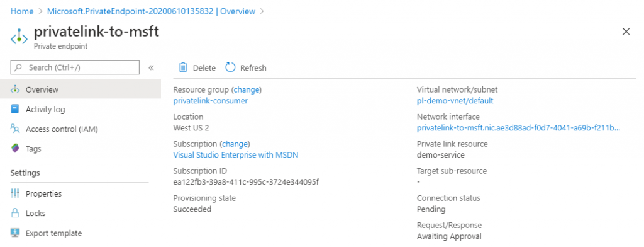Open the pl-demo-vnet/default subnet link
This screenshot has width=644, height=247.
click(455, 100)
